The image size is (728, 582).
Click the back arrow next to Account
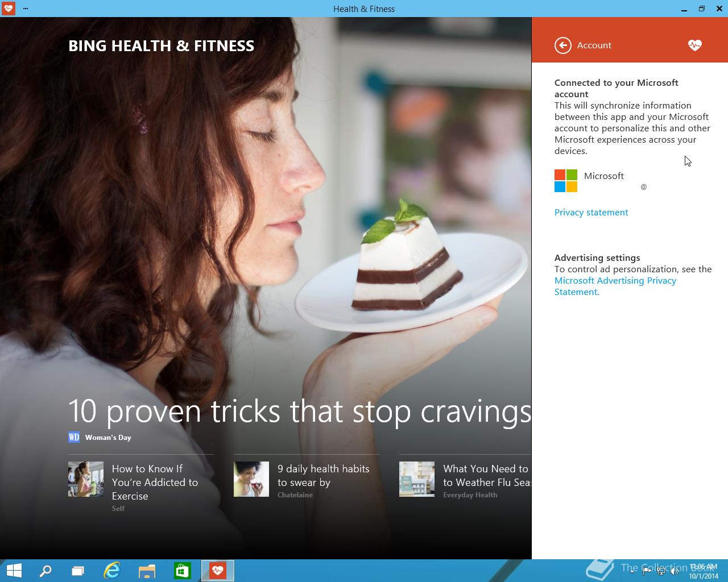(x=562, y=45)
